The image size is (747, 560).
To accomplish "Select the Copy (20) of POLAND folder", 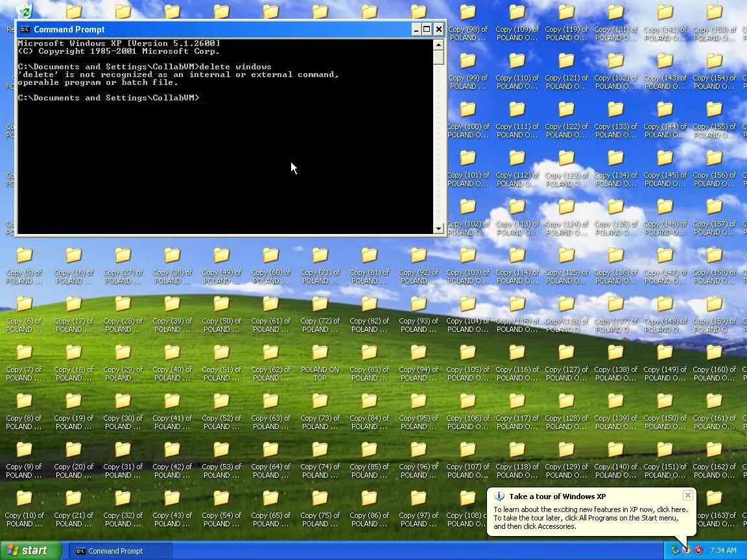I will (x=73, y=460).
